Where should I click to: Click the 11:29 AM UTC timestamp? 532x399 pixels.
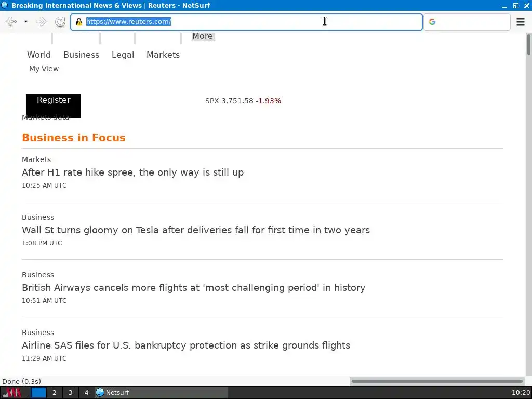coord(44,358)
